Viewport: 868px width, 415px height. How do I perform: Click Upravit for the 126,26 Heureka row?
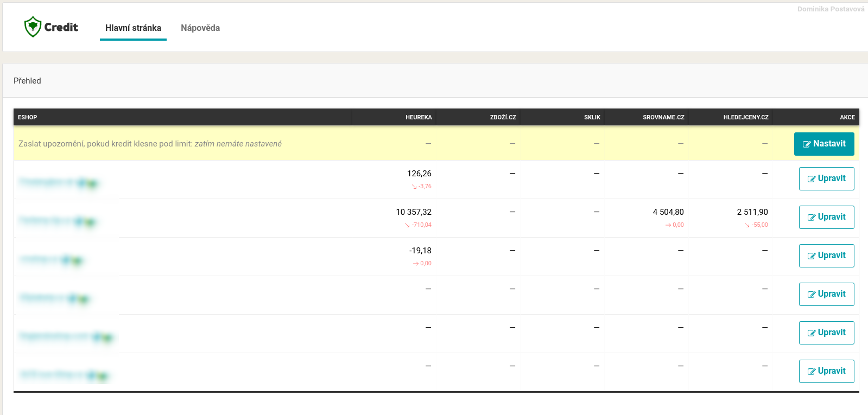point(826,178)
